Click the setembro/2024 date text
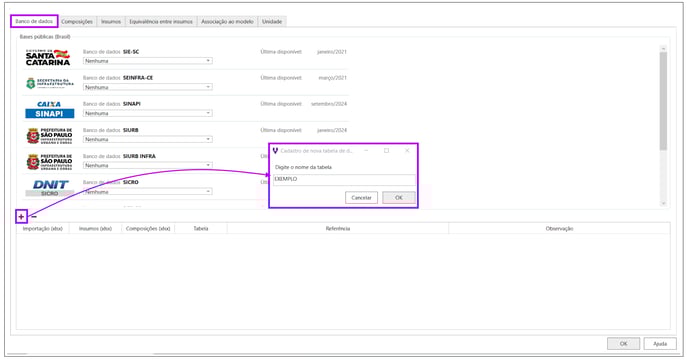The image size is (688, 362). (x=329, y=104)
